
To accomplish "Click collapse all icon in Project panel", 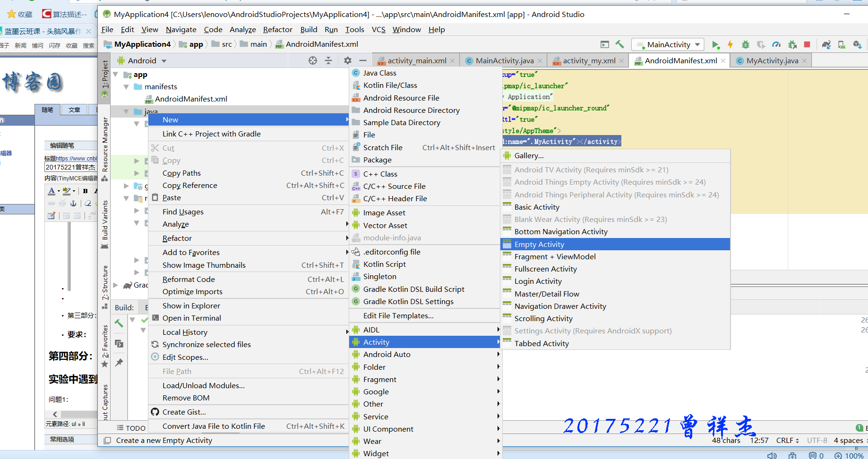I will pyautogui.click(x=328, y=60).
